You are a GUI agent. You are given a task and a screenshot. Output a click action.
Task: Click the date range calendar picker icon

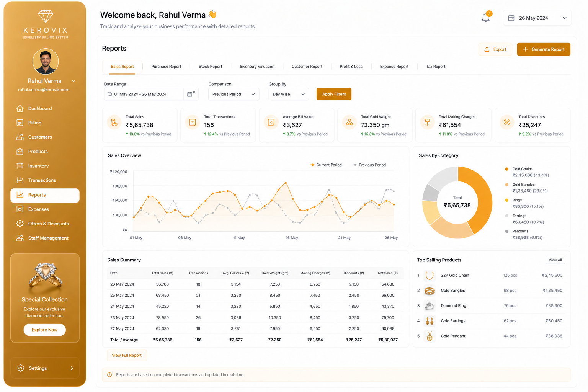(x=191, y=94)
